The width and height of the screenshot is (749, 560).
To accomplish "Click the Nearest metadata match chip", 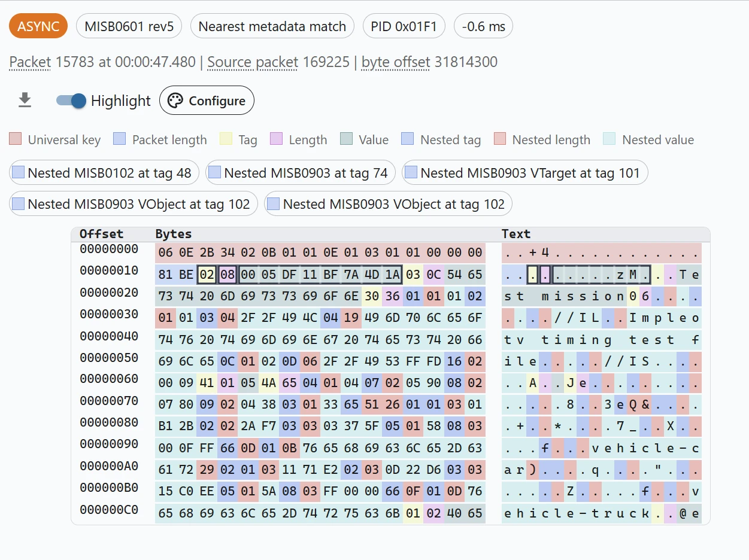I will click(272, 26).
